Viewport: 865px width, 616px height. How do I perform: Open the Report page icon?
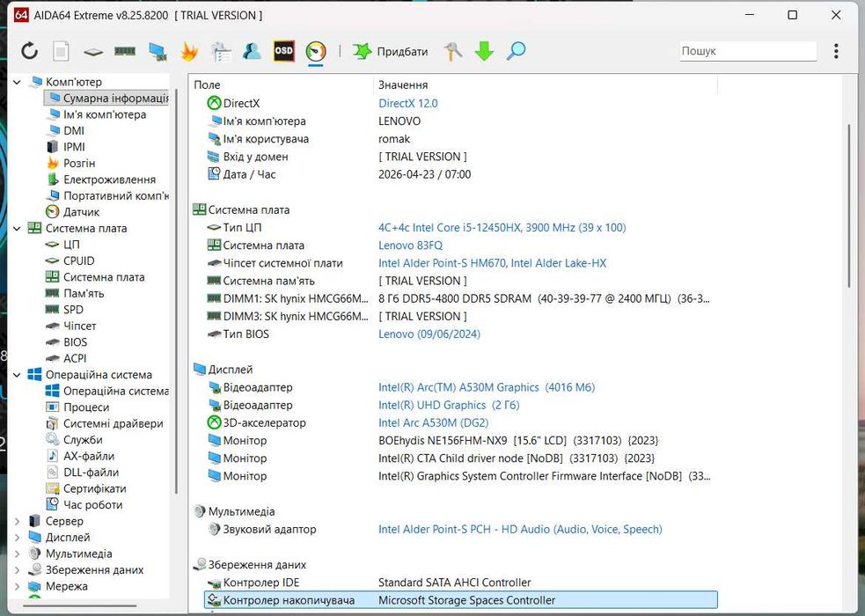click(x=61, y=51)
